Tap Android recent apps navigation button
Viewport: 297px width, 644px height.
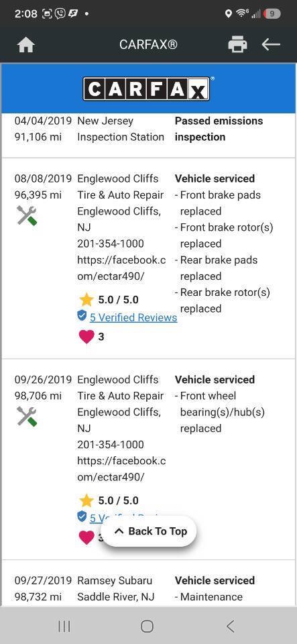(x=64, y=626)
